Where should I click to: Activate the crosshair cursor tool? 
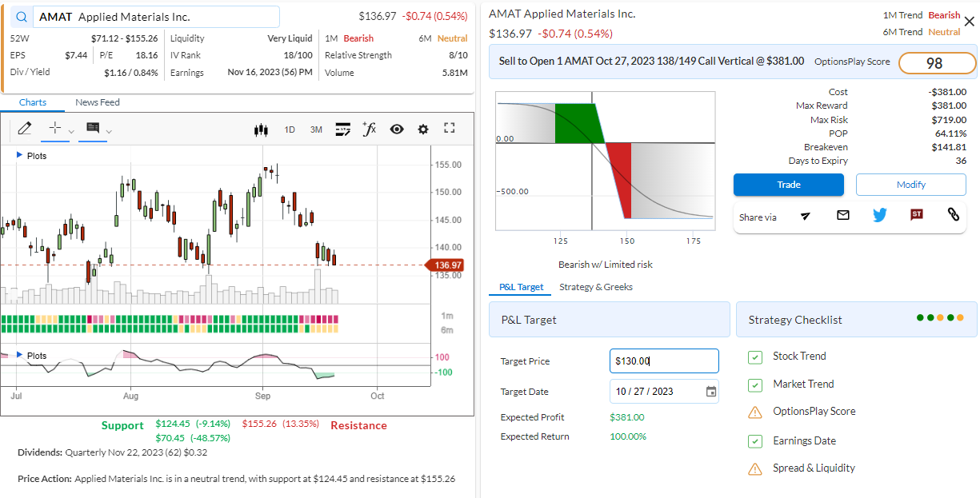pos(55,128)
